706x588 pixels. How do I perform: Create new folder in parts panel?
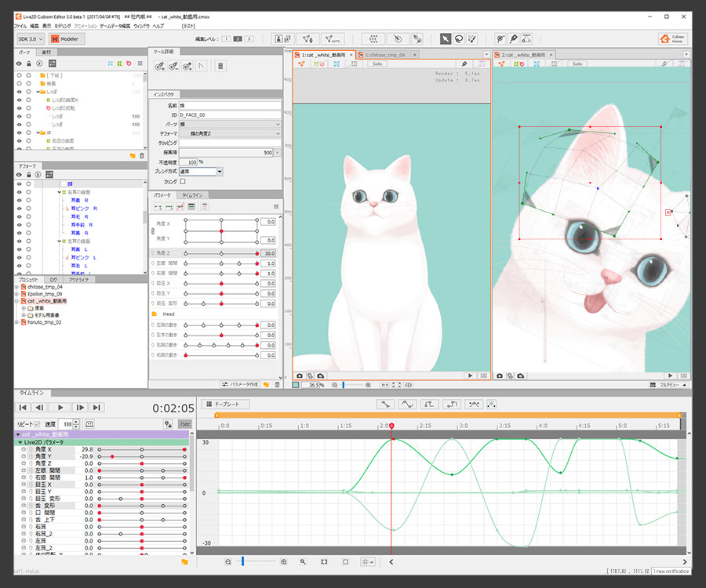click(133, 156)
